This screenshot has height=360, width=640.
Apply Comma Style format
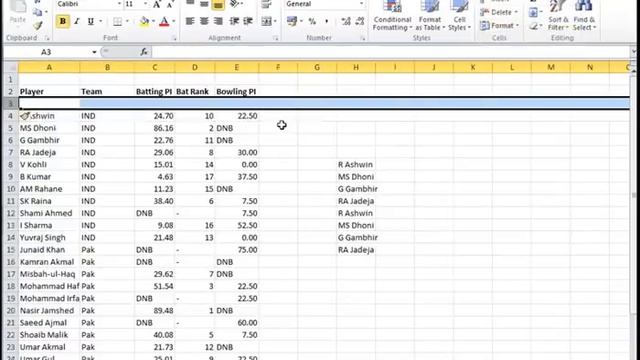(x=327, y=21)
